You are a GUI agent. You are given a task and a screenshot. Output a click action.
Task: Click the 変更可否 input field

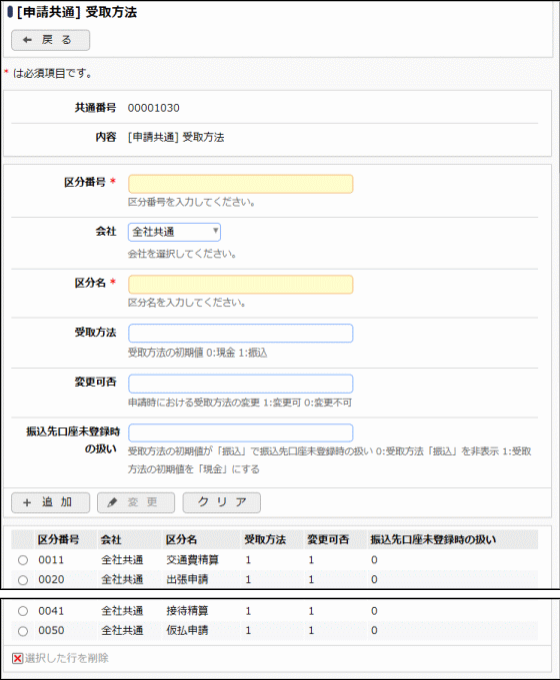(x=241, y=383)
